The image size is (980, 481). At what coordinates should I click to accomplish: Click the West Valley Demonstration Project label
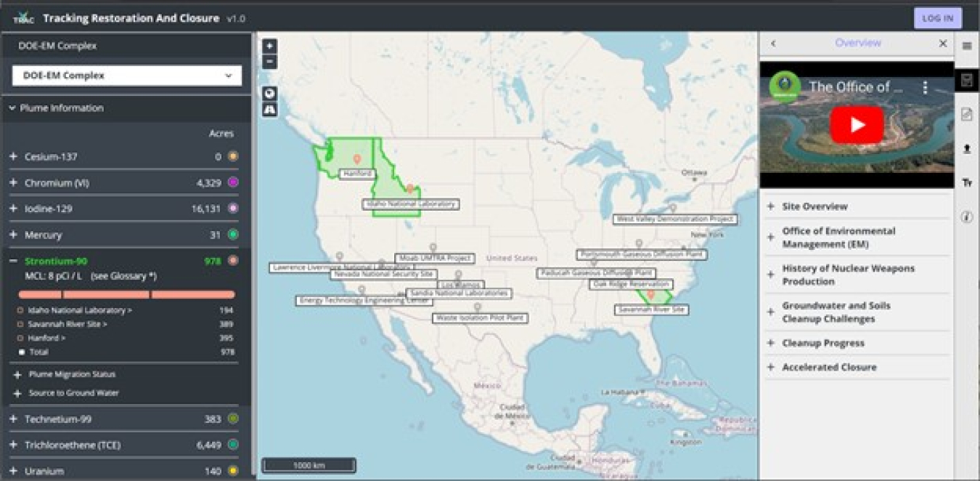pyautogui.click(x=675, y=219)
